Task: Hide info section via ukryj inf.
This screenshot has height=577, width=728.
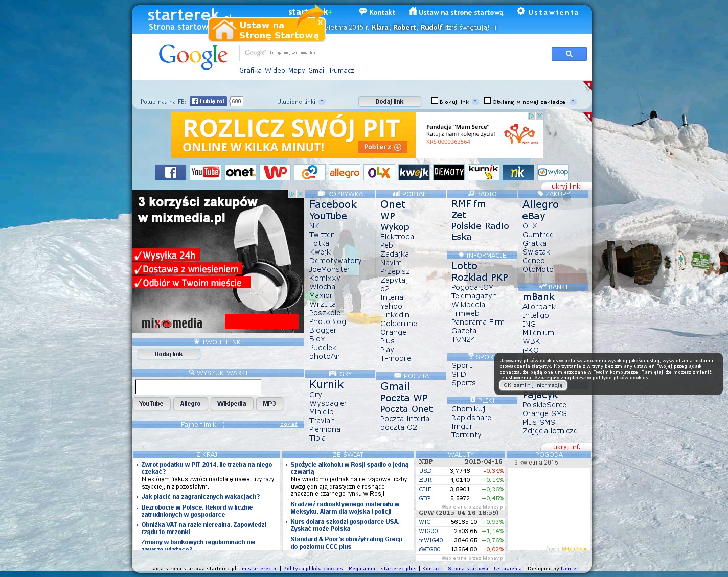Action: point(566,447)
